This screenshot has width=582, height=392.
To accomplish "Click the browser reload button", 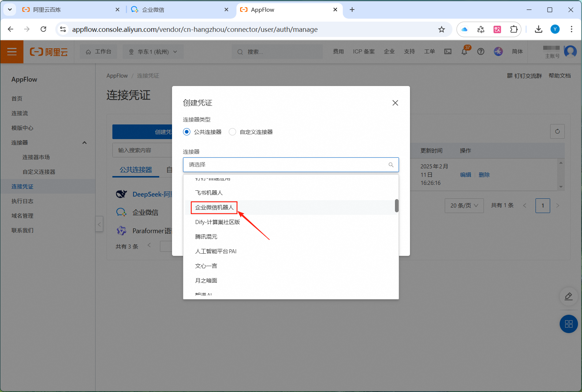I will click(43, 29).
